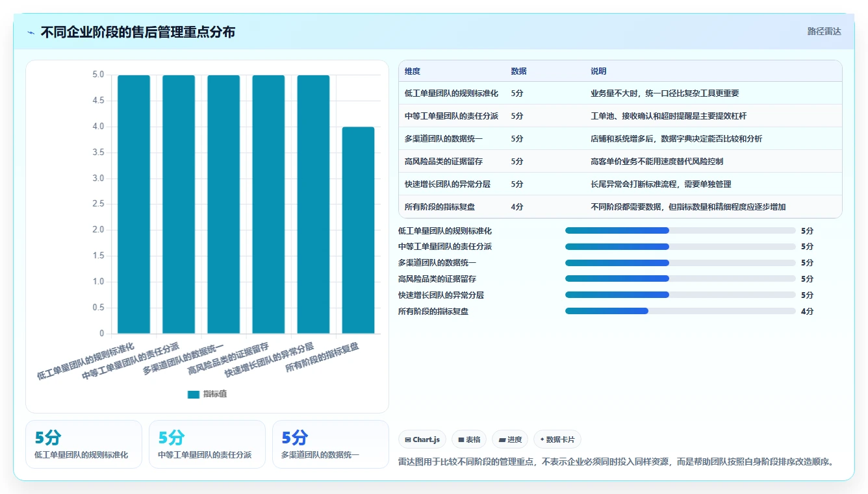Click the 2.5 y-axis label
This screenshot has height=494, width=868.
tap(98, 204)
